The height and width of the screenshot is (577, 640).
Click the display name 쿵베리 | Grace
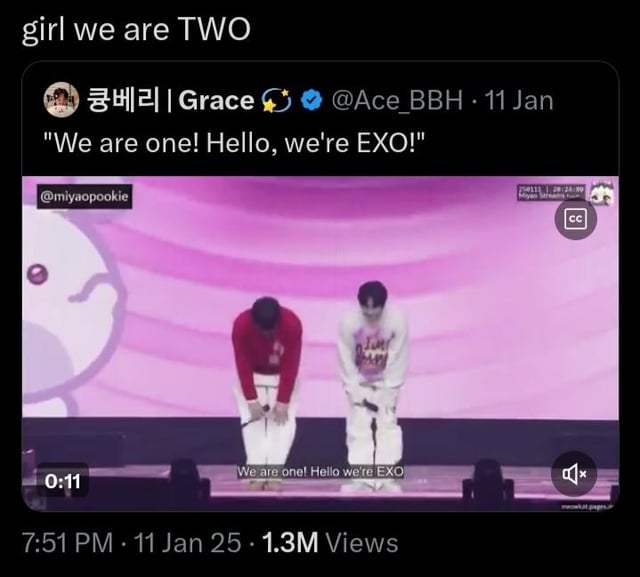tap(170, 100)
